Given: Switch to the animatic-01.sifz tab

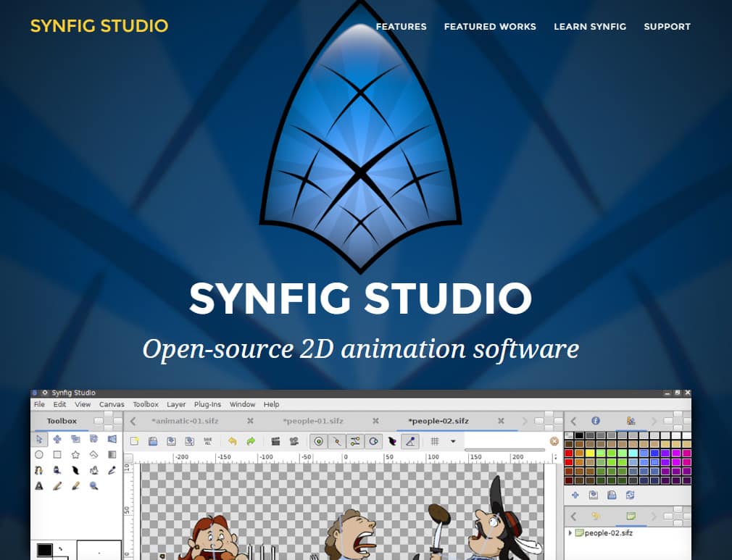Looking at the screenshot, I should click(x=185, y=421).
